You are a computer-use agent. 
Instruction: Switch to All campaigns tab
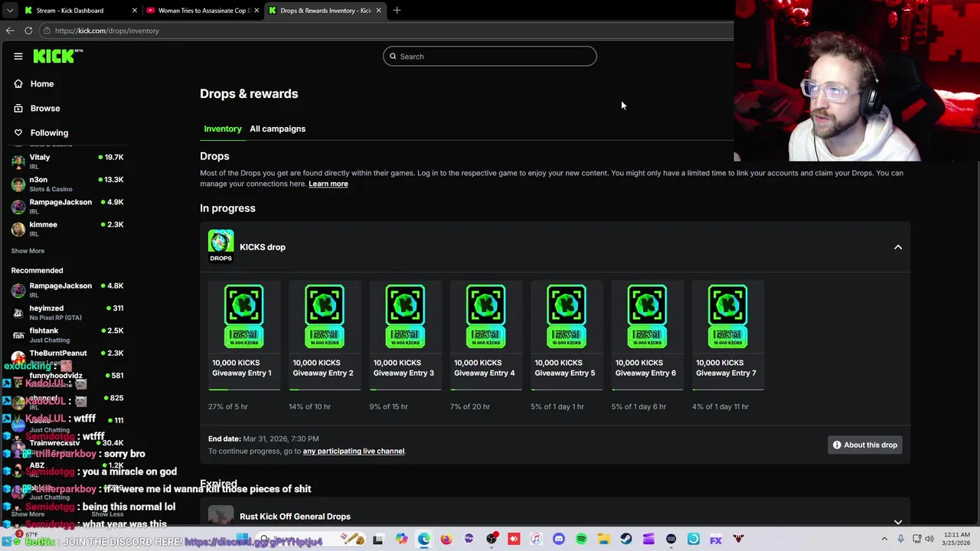pyautogui.click(x=277, y=129)
